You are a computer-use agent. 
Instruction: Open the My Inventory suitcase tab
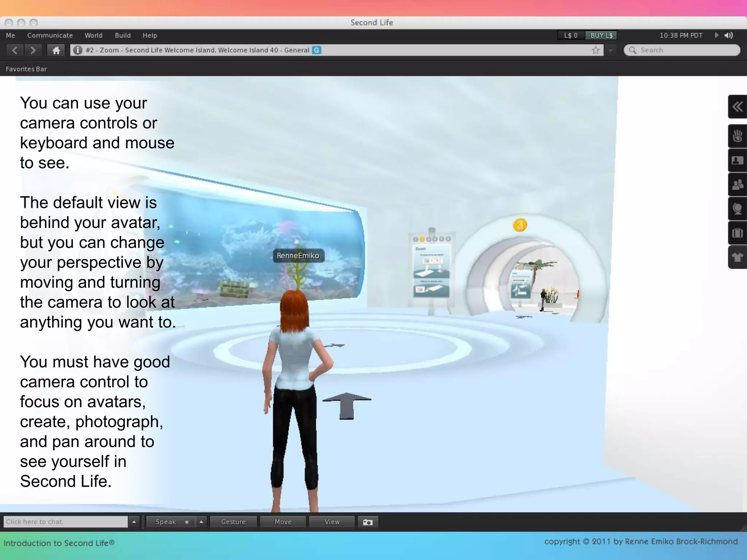tap(738, 233)
